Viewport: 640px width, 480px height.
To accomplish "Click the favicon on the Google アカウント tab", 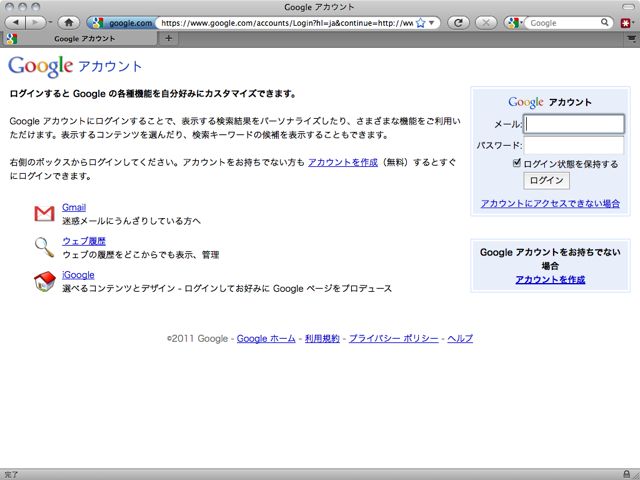I will 12,39.
